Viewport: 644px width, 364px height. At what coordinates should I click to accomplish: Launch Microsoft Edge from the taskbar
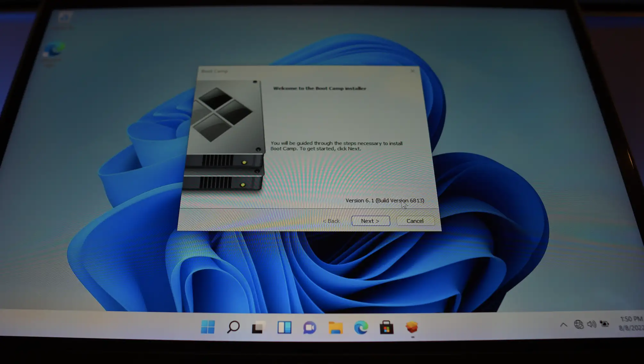(361, 328)
